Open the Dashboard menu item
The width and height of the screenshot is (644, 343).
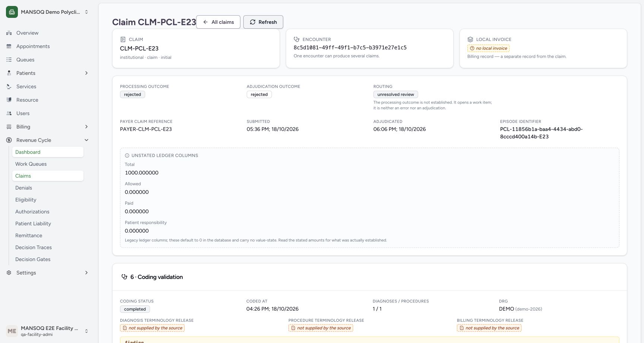point(48,152)
